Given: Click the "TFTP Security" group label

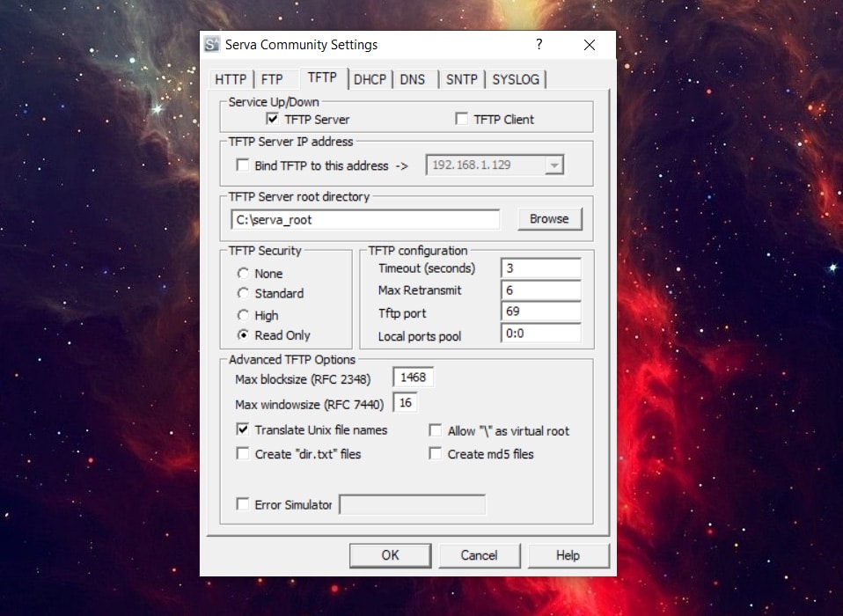Looking at the screenshot, I should (265, 251).
